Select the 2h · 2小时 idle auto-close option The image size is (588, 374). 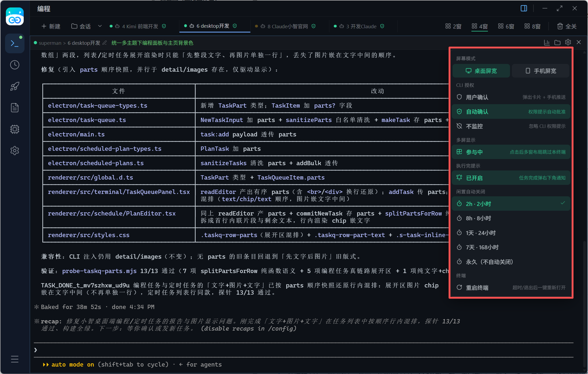pos(511,204)
